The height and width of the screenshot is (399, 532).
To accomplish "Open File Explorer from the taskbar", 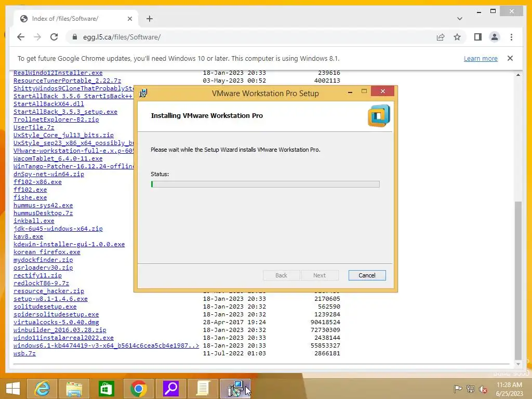I will 74,389.
